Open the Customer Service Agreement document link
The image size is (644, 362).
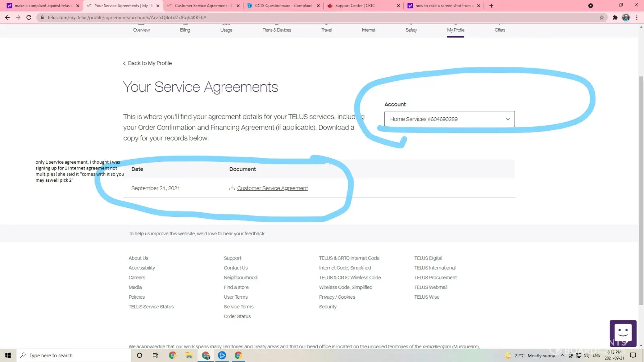[272, 188]
